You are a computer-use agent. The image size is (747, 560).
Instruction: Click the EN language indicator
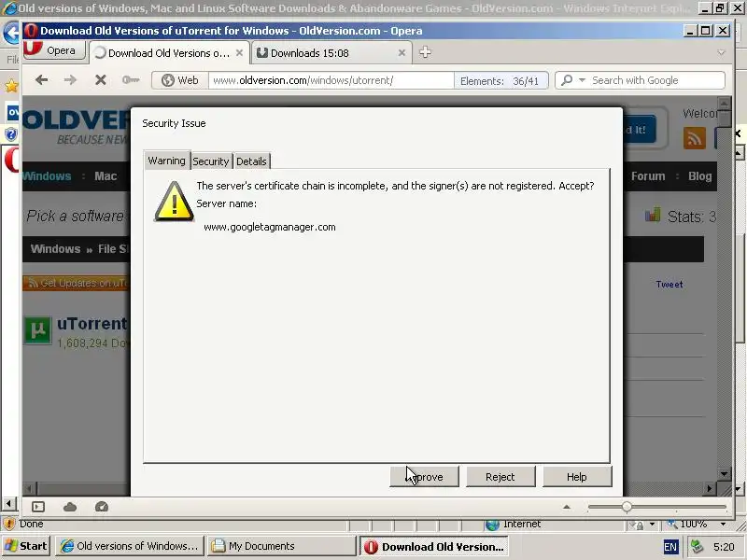pos(670,547)
